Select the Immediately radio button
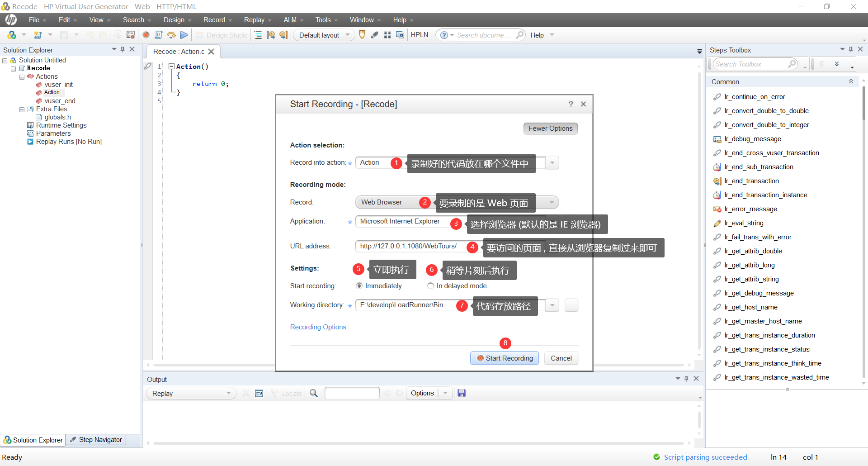This screenshot has width=868, height=466. pos(359,286)
